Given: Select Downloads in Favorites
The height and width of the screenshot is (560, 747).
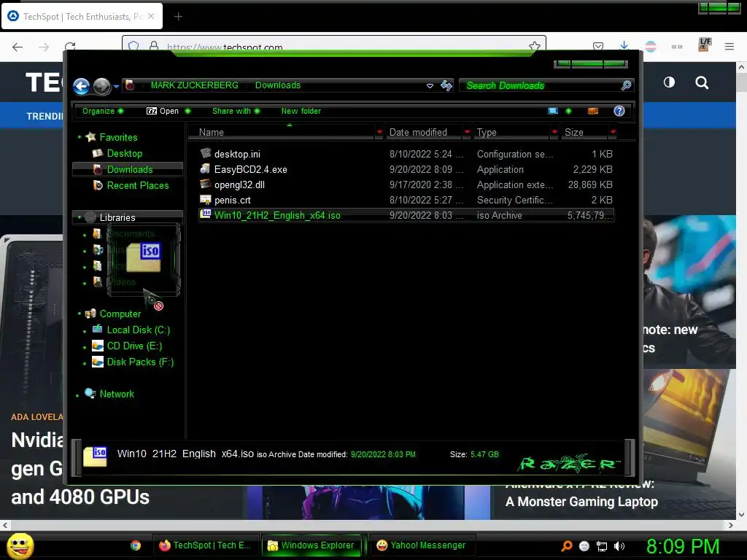Looking at the screenshot, I should [x=130, y=169].
